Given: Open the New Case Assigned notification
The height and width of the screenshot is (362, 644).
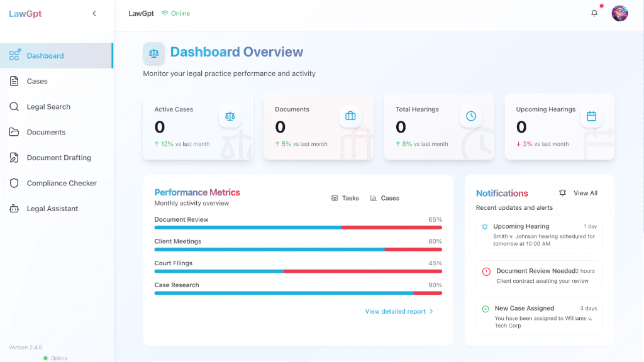Looking at the screenshot, I should click(x=539, y=317).
